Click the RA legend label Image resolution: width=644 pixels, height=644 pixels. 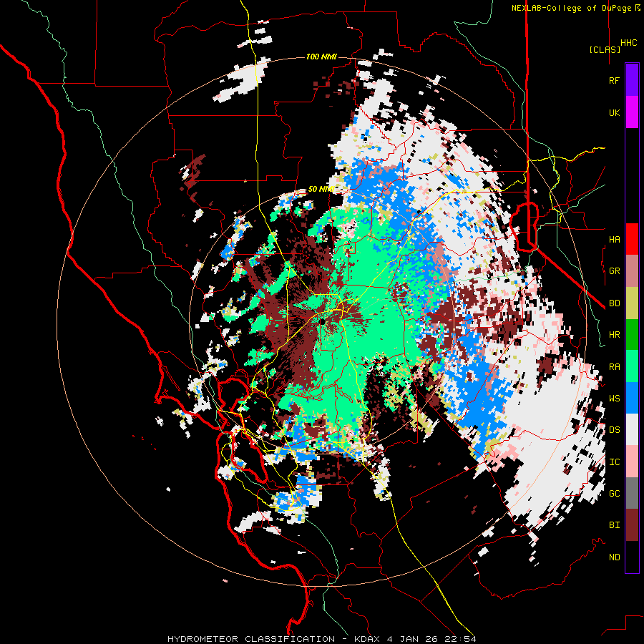pos(614,367)
